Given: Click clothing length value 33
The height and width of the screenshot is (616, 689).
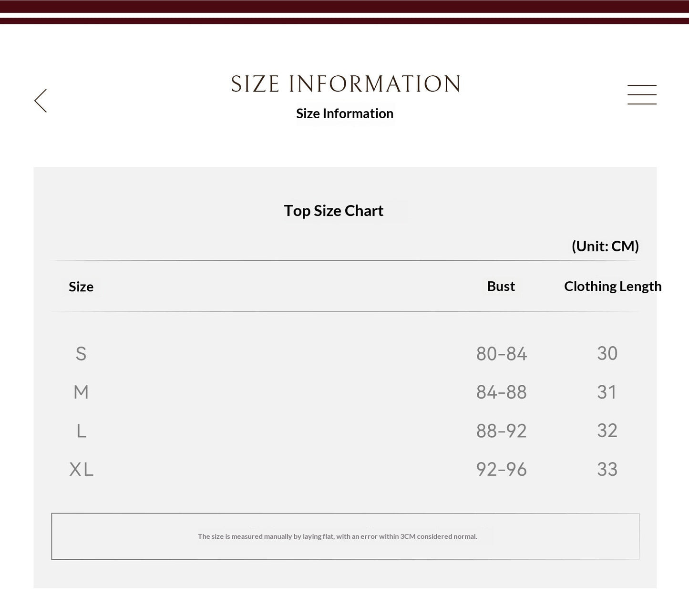Looking at the screenshot, I should point(607,470).
